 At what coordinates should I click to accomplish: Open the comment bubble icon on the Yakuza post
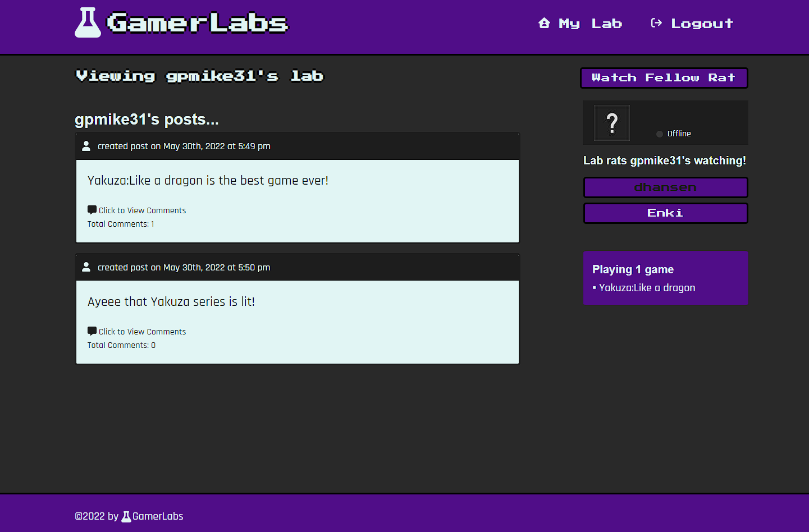[92, 209]
